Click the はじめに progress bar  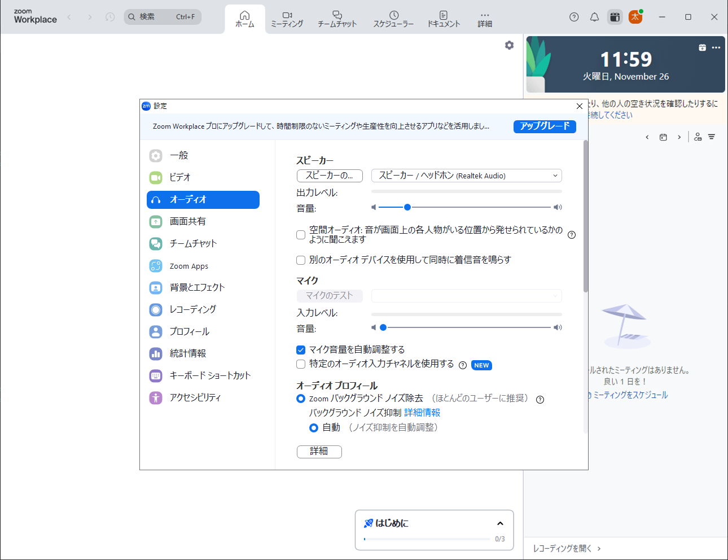(x=427, y=539)
